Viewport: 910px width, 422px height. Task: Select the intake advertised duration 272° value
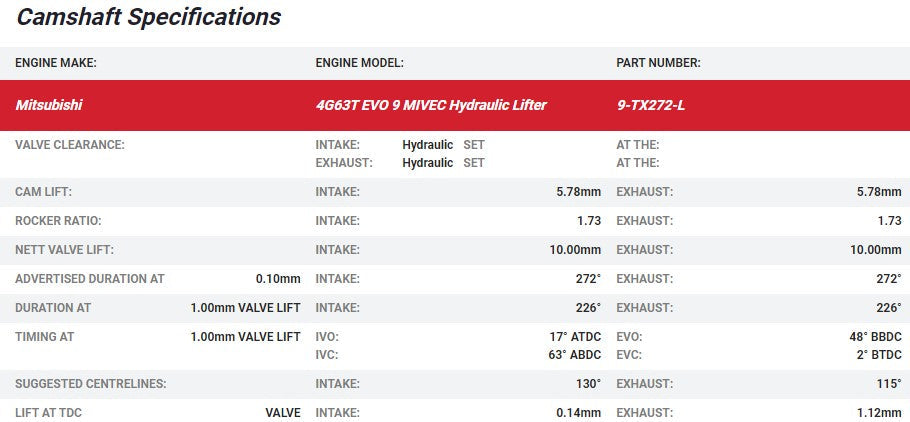click(585, 279)
